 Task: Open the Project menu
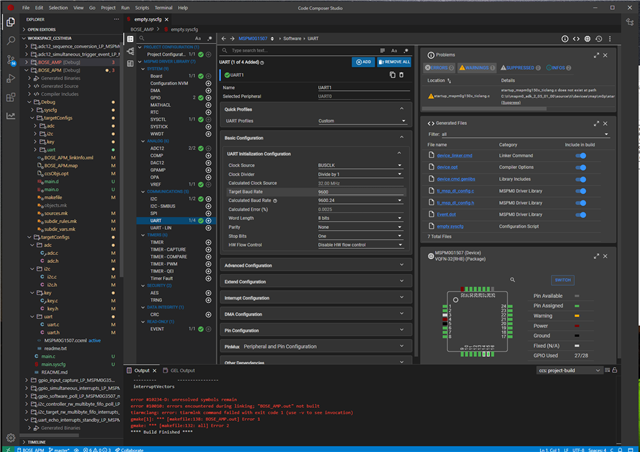[108, 8]
